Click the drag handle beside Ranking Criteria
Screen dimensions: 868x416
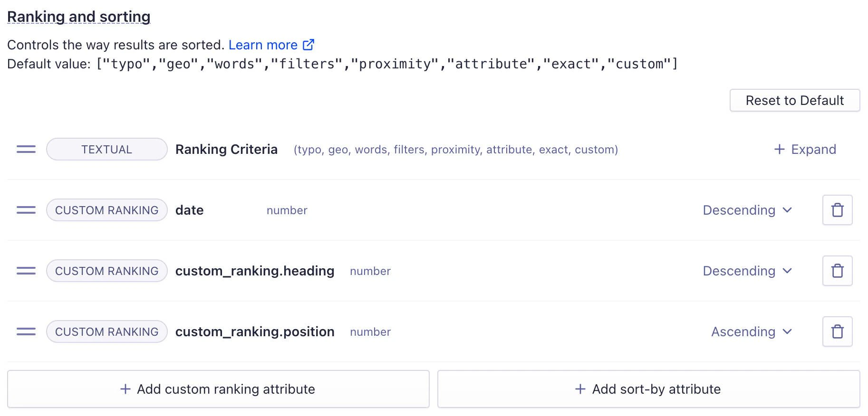click(26, 149)
